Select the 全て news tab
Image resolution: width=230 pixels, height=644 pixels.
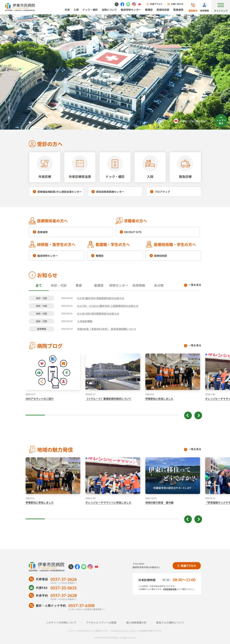point(39,286)
